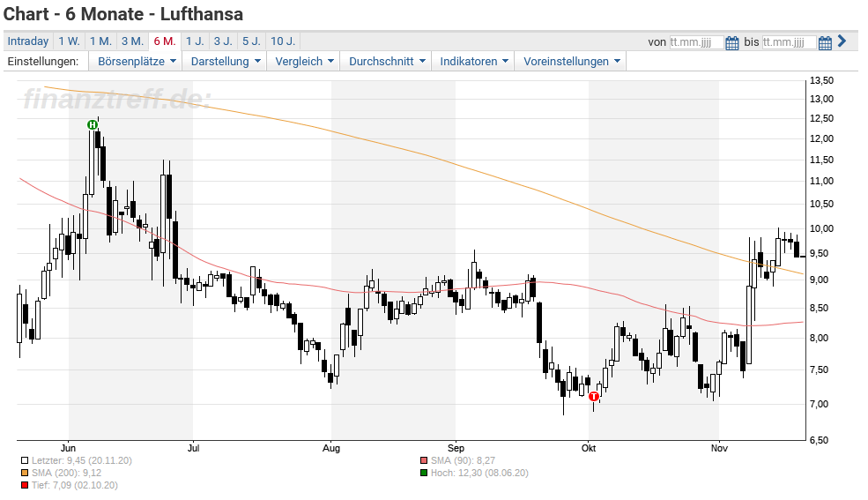Click the 'Jul' x-axis label
The width and height of the screenshot is (868, 500).
coord(193,448)
